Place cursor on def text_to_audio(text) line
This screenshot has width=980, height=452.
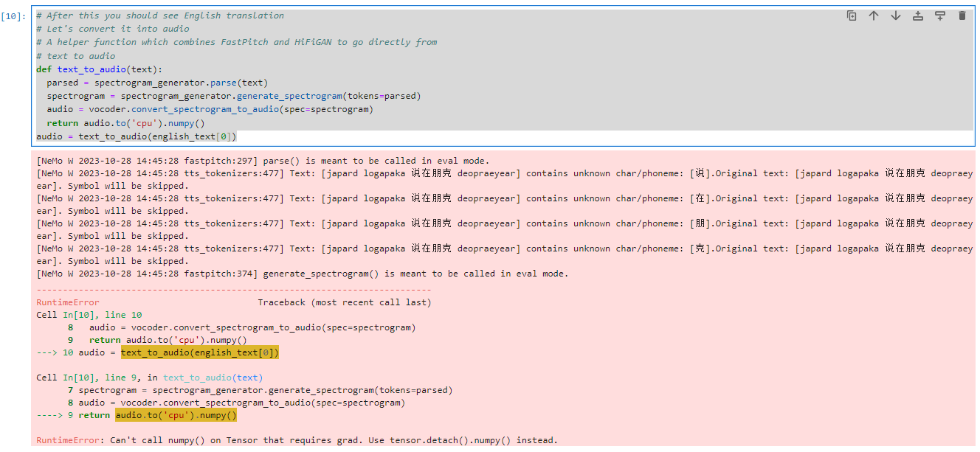pyautogui.click(x=99, y=69)
